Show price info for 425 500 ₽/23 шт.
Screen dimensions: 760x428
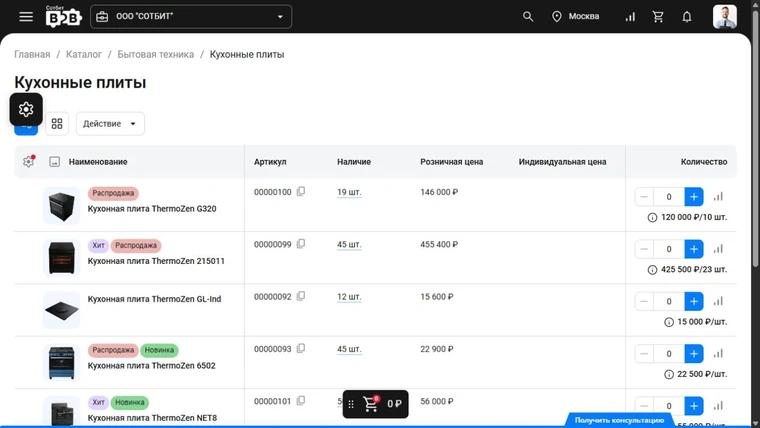[x=652, y=270]
